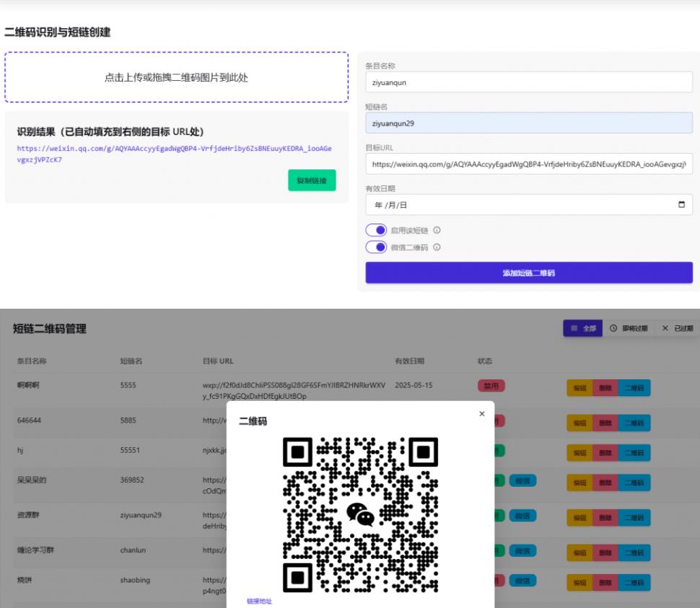Screen dimensions: 700x608
Task: Show the 已过期 filter tab
Action: [677, 328]
